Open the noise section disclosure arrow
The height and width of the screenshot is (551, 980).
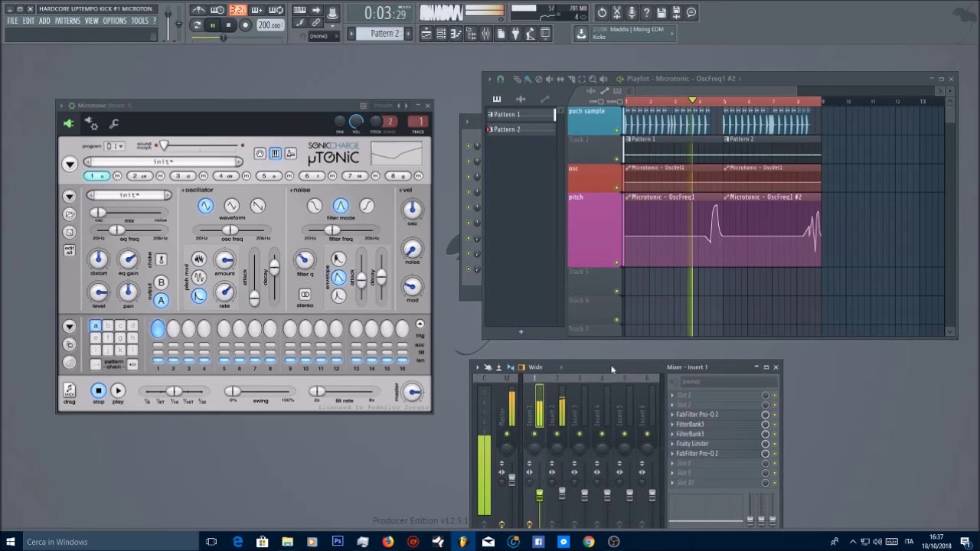291,190
